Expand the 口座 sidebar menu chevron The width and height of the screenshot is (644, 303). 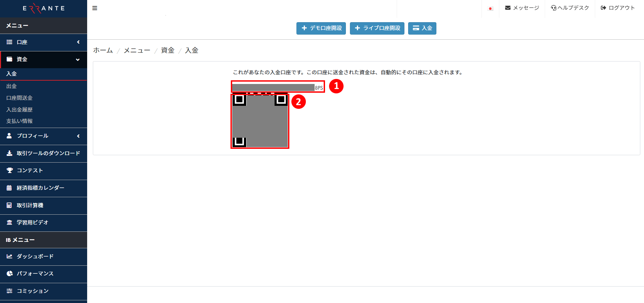point(78,42)
